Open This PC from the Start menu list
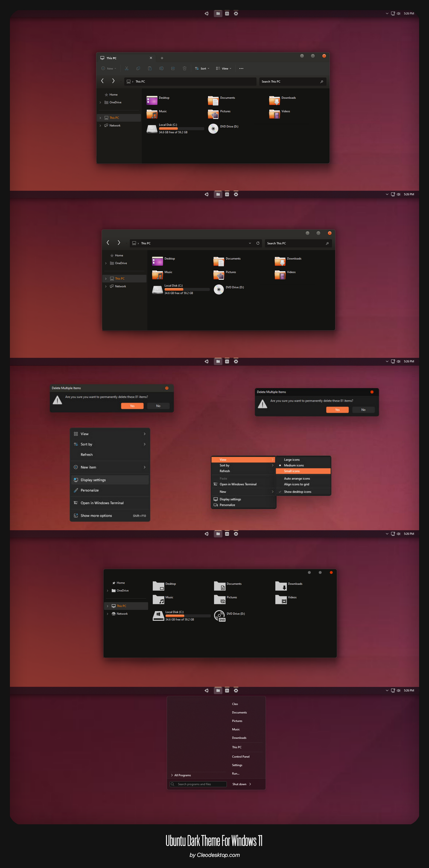Screen dimensions: 429x868 coord(236,747)
